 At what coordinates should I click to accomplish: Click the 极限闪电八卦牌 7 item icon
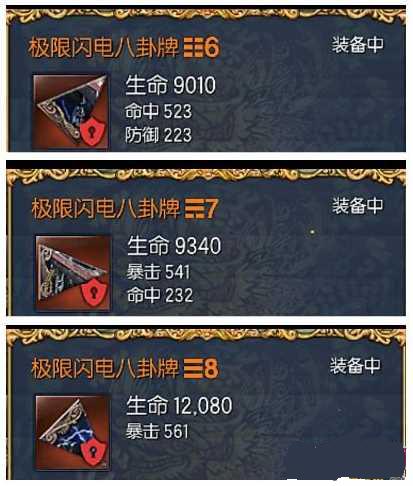tap(73, 273)
